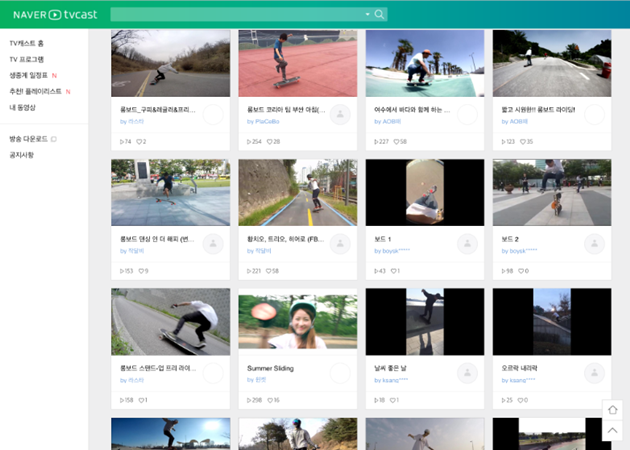Open the 보드 1 video title
The width and height of the screenshot is (630, 450).
click(x=382, y=239)
